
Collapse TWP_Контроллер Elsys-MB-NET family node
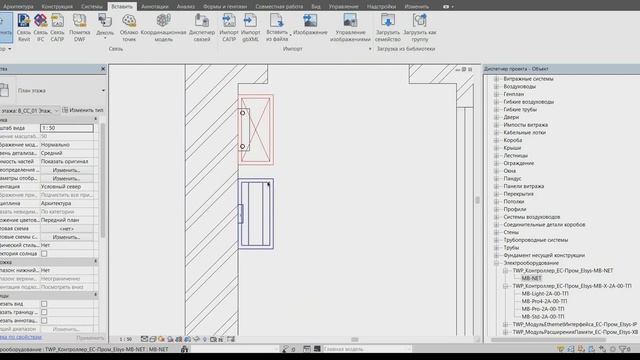tap(505, 271)
